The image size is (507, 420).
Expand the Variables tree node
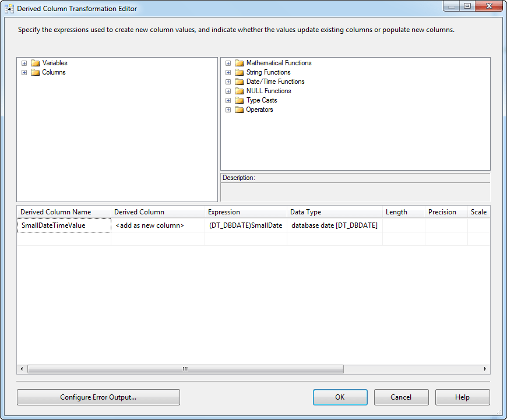[24, 63]
